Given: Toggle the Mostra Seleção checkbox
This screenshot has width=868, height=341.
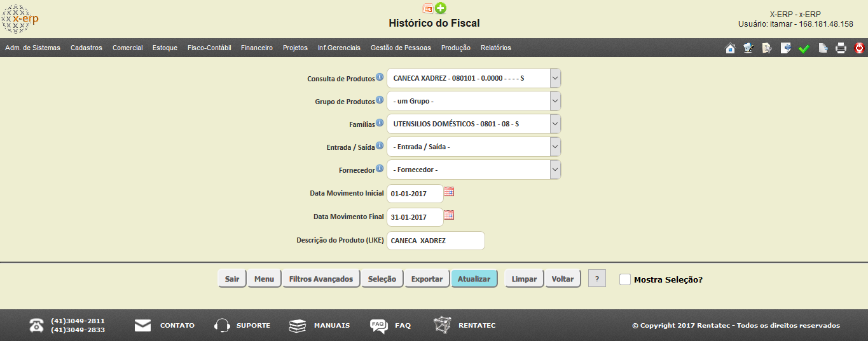Looking at the screenshot, I should tap(625, 279).
